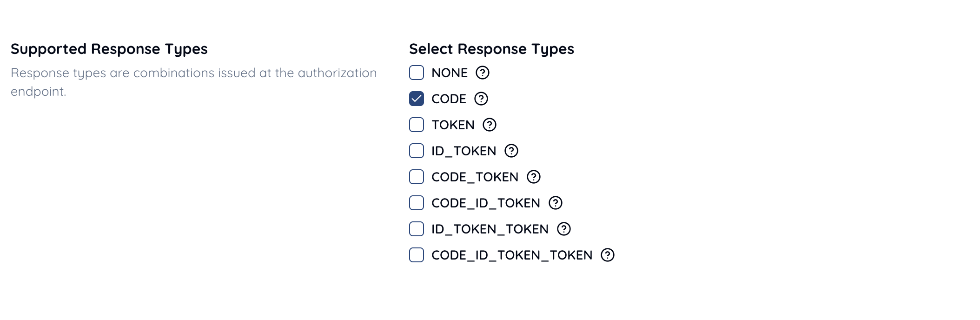Click the CODE_ID_TOKEN_TOKEN help icon
Image resolution: width=980 pixels, height=320 pixels.
(608, 255)
